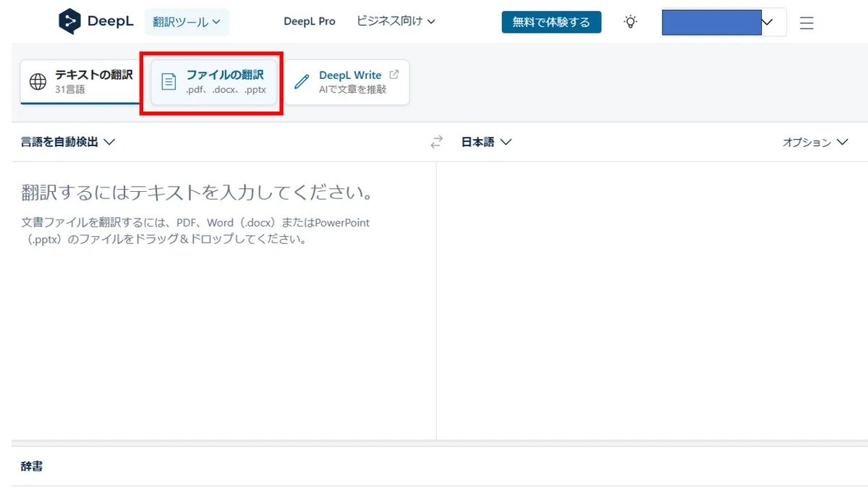Viewport: 868px width, 488px height.
Task: Click the pencil icon in DeepL Write
Action: (x=302, y=82)
